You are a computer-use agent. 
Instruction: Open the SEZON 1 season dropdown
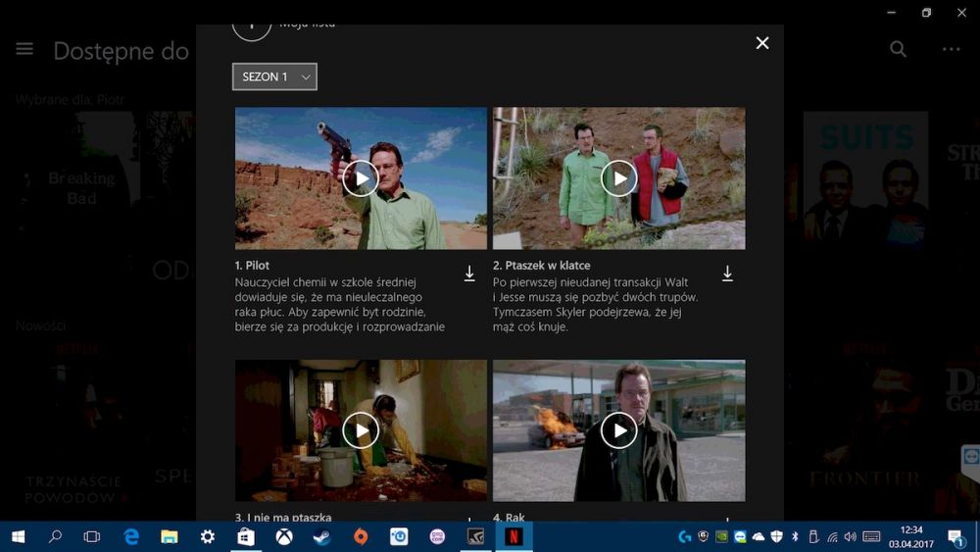(274, 76)
